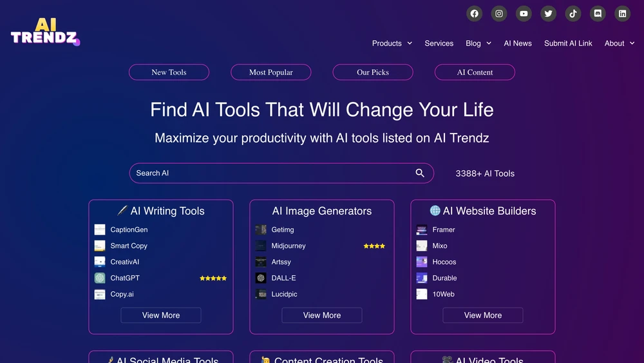
Task: Open the Mixo tool link
Action: click(x=439, y=246)
